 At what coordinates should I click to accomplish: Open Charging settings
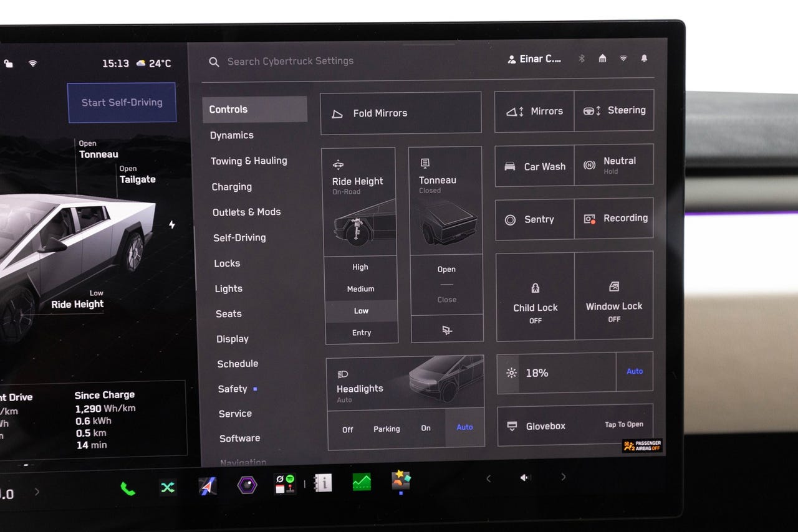click(x=232, y=187)
